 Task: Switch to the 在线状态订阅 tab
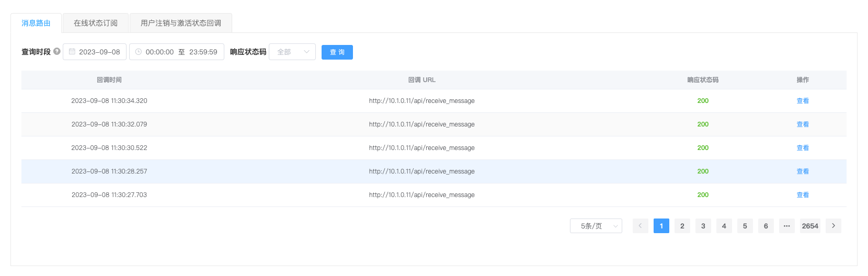[95, 23]
